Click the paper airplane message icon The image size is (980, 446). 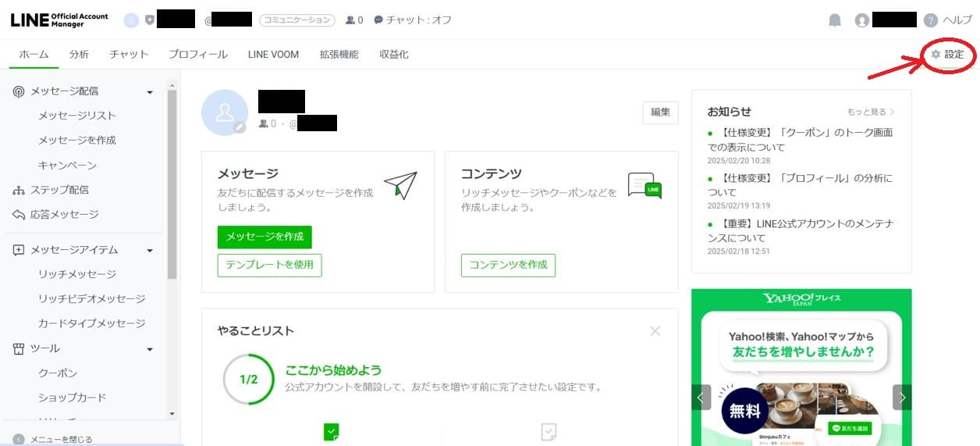point(400,186)
